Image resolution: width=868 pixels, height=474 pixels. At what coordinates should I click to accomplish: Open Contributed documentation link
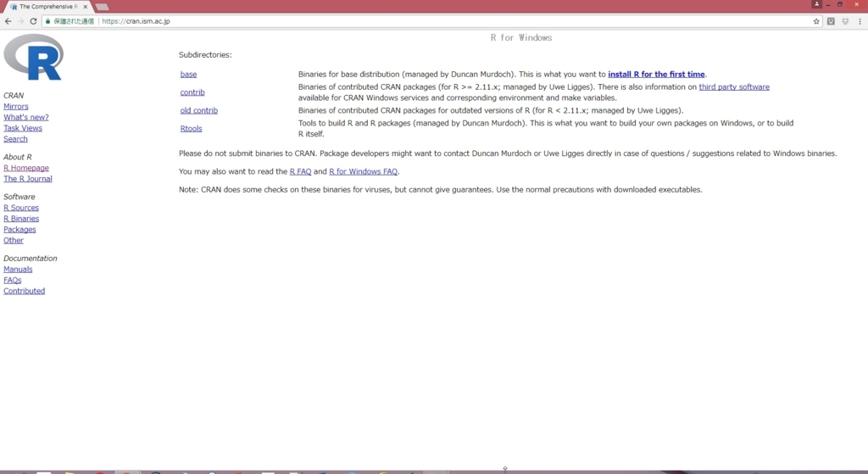pos(24,291)
